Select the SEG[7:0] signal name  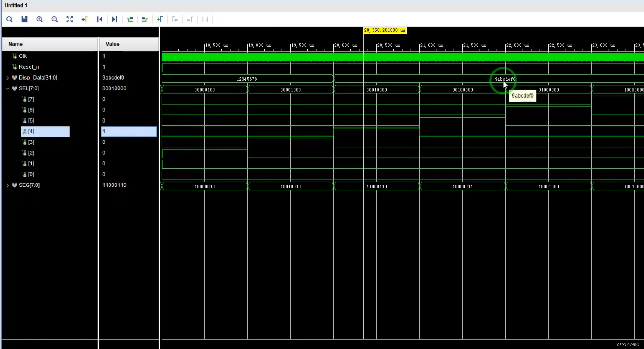[29, 185]
